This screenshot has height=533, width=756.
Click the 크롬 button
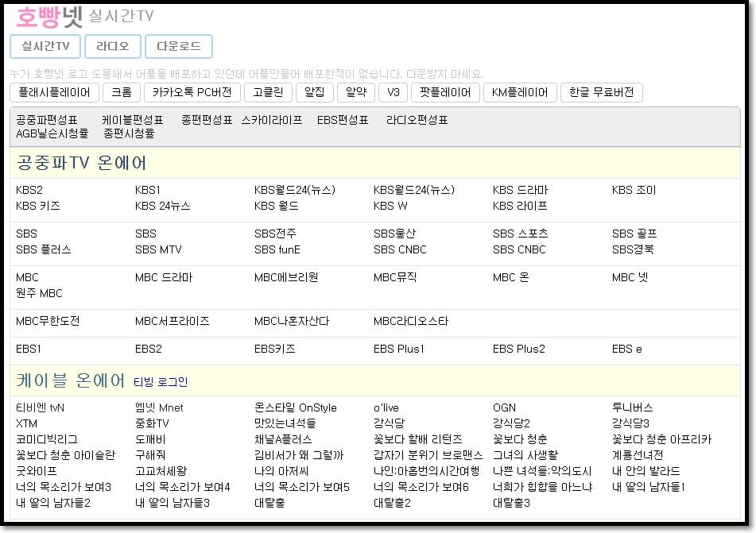(122, 92)
